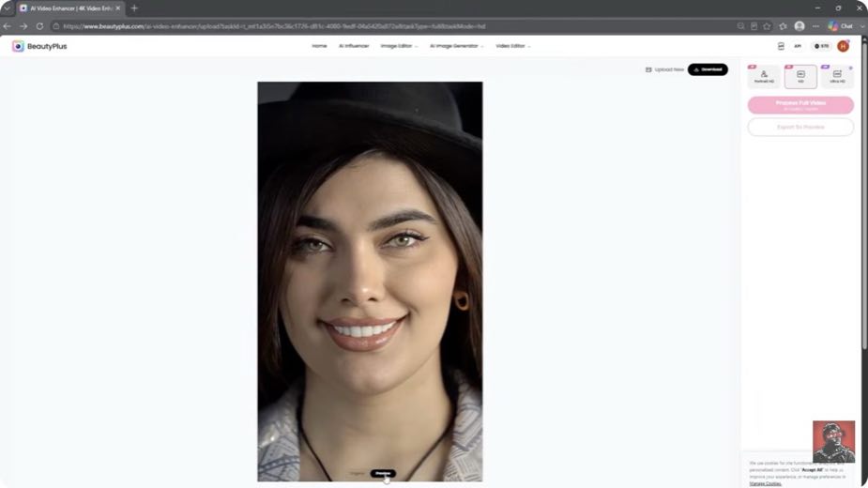Open the user profile avatar
This screenshot has width=868, height=488.
click(843, 47)
